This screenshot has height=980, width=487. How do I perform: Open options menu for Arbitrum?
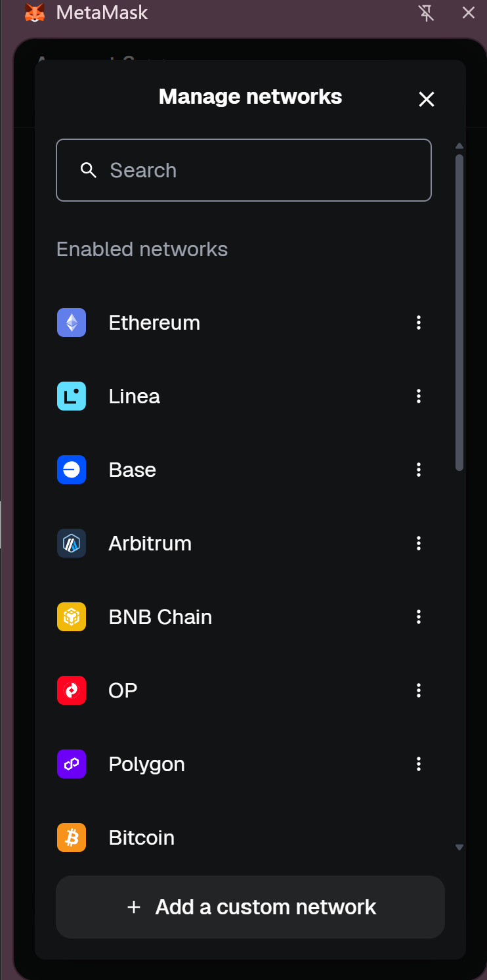tap(418, 543)
